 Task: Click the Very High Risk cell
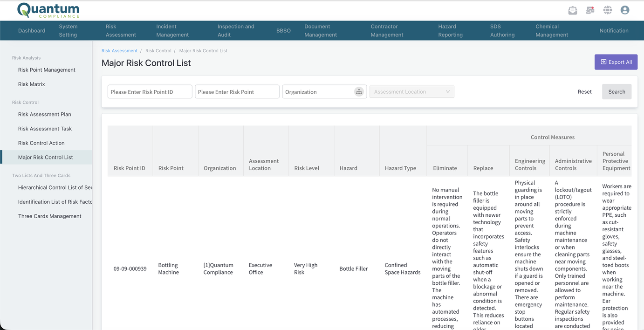pyautogui.click(x=306, y=269)
